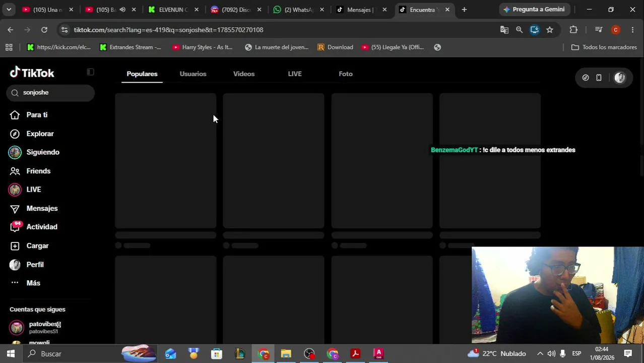Switch to the Mensajes TikTok browser tab

click(x=361, y=10)
